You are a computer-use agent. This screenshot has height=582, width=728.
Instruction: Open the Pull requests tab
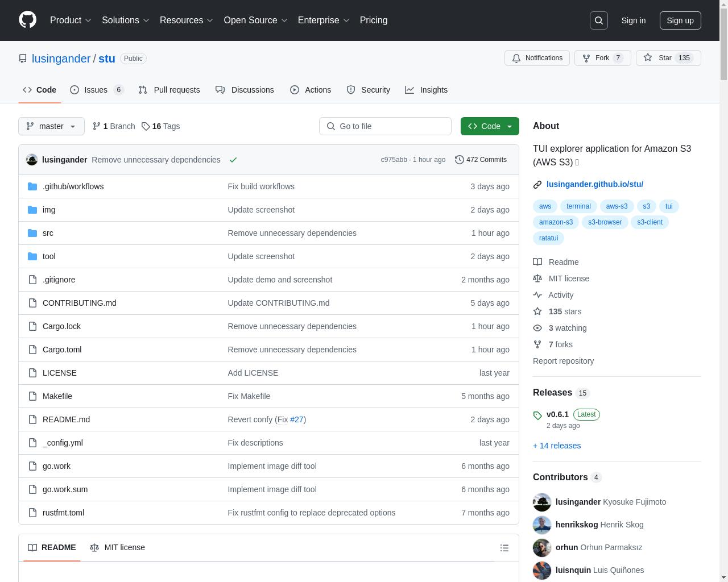click(169, 90)
